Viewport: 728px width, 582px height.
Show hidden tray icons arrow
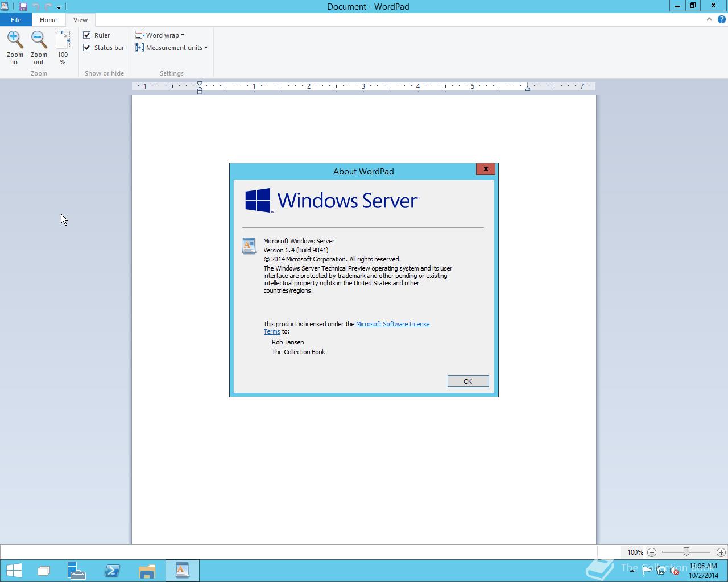[x=632, y=571]
